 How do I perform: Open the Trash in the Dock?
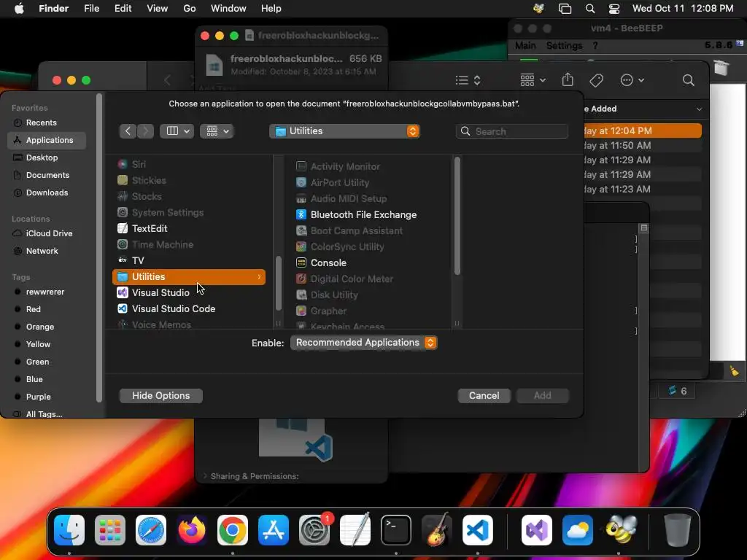(677, 530)
